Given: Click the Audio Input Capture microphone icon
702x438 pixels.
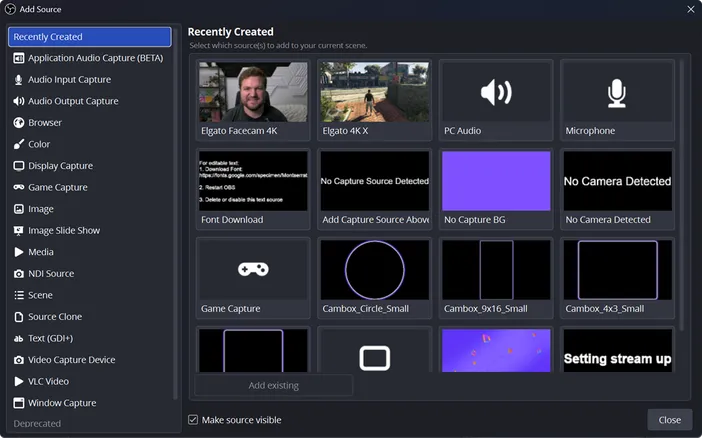Looking at the screenshot, I should (18, 80).
